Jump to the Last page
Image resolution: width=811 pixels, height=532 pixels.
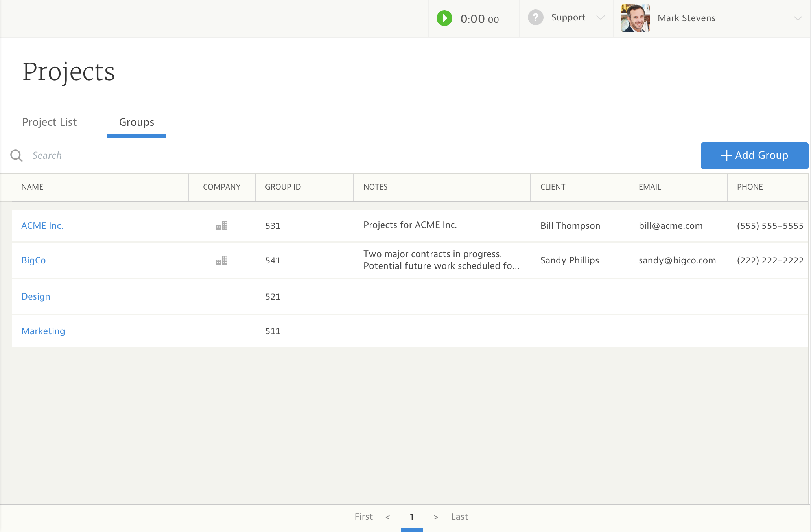[x=459, y=517]
